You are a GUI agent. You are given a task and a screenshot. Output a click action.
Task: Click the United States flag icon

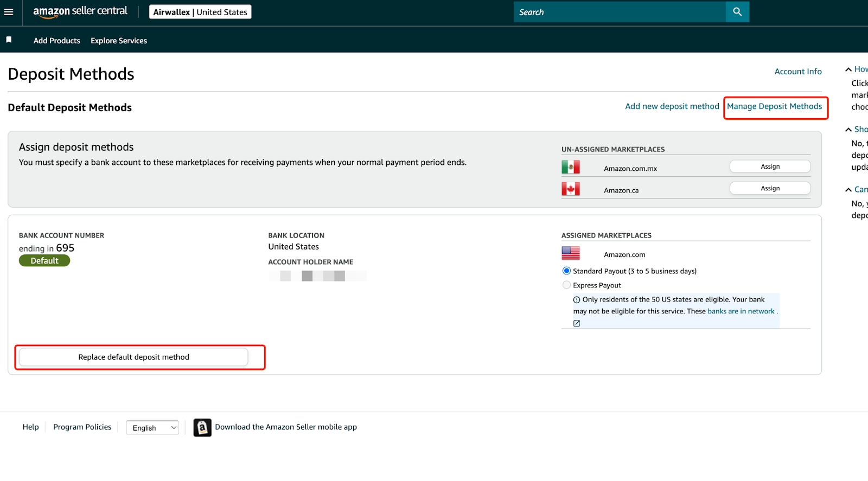(571, 253)
